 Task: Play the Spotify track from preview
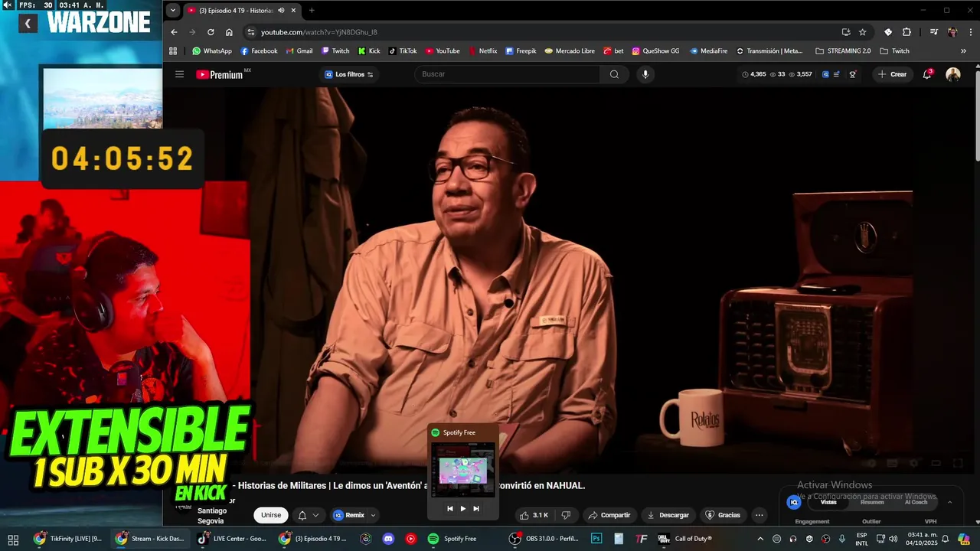tap(462, 509)
